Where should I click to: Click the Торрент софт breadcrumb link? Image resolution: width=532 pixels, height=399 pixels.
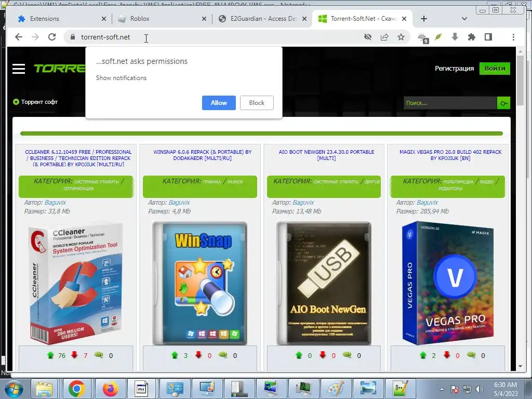click(39, 102)
